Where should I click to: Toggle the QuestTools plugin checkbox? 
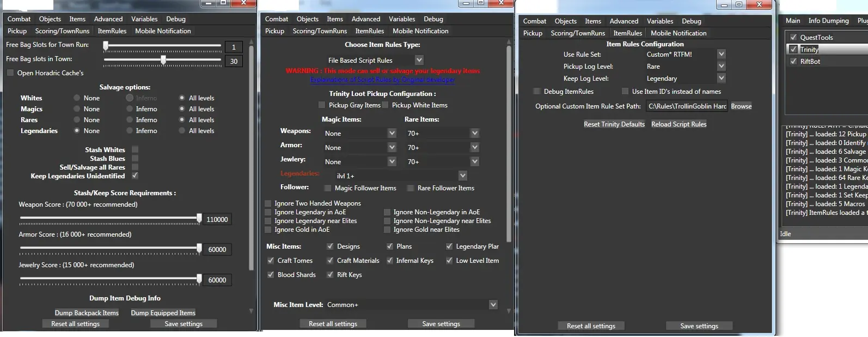point(793,38)
